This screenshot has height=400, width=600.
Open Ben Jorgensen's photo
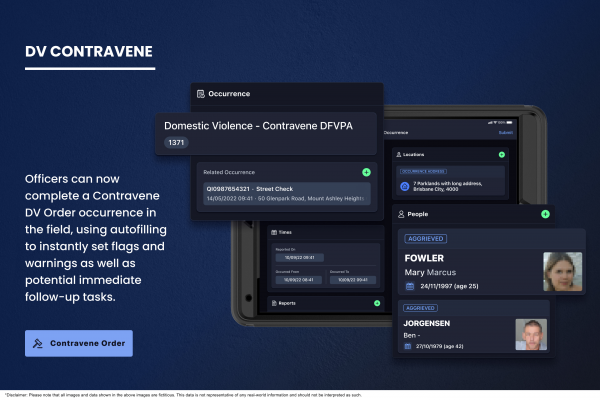pos(530,334)
